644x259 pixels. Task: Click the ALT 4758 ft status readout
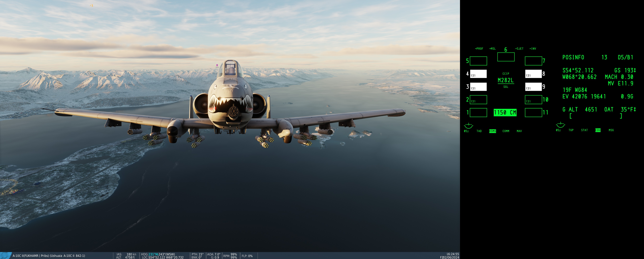click(126, 257)
